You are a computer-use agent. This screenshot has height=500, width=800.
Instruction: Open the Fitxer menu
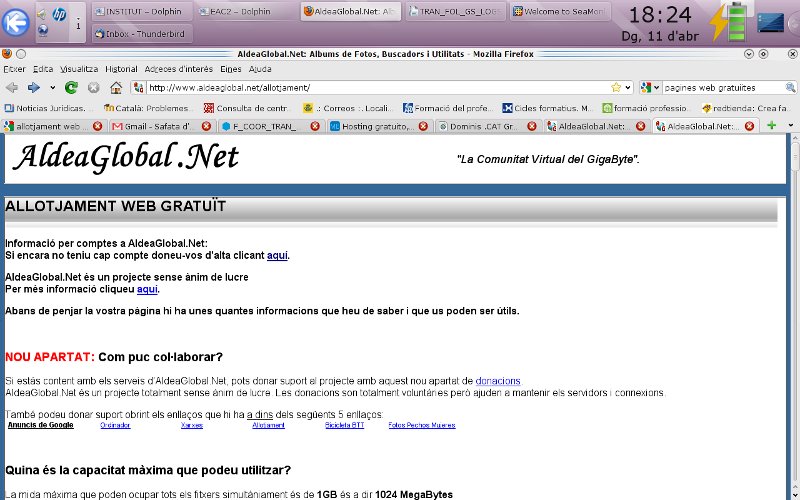tap(14, 69)
